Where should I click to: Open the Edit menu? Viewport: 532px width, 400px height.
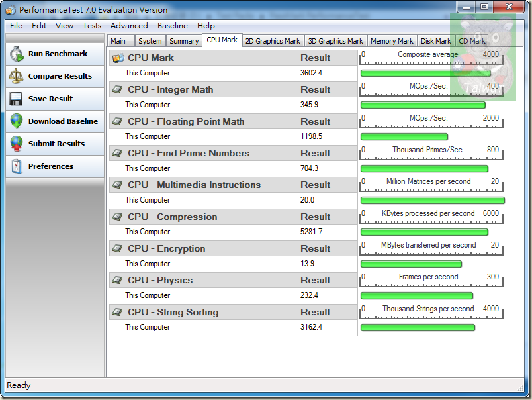click(x=39, y=26)
